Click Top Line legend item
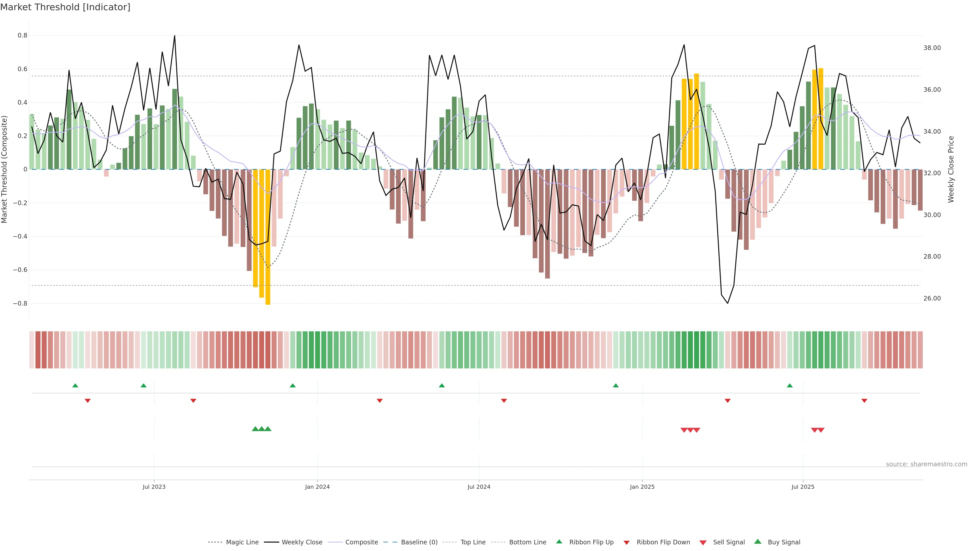980x551 pixels. click(473, 542)
